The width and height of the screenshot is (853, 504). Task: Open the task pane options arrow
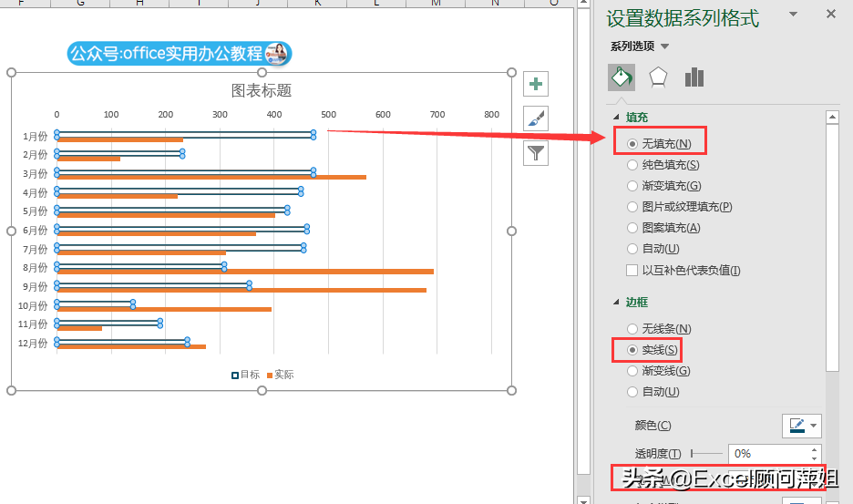[x=793, y=15]
